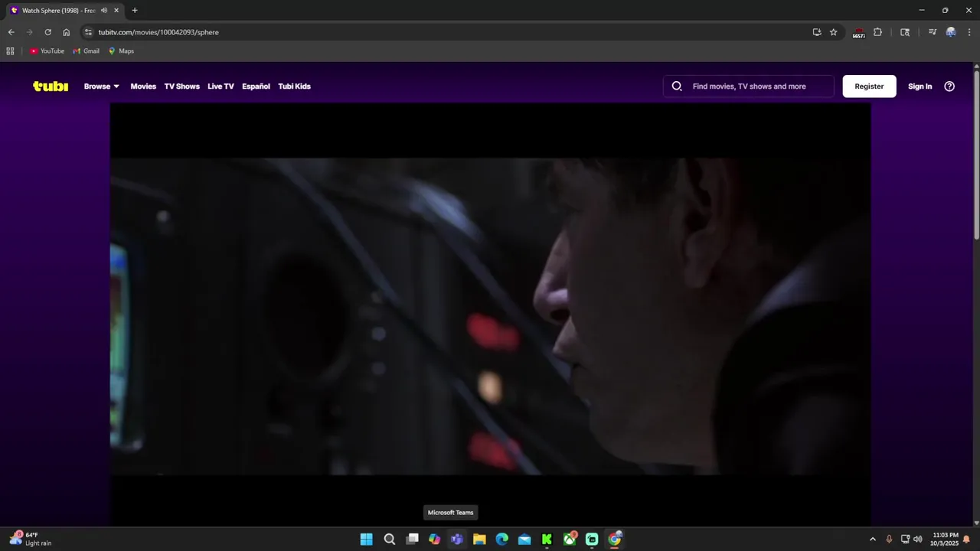The width and height of the screenshot is (980, 551).
Task: Open the volume speaker icon in tray
Action: click(x=918, y=540)
